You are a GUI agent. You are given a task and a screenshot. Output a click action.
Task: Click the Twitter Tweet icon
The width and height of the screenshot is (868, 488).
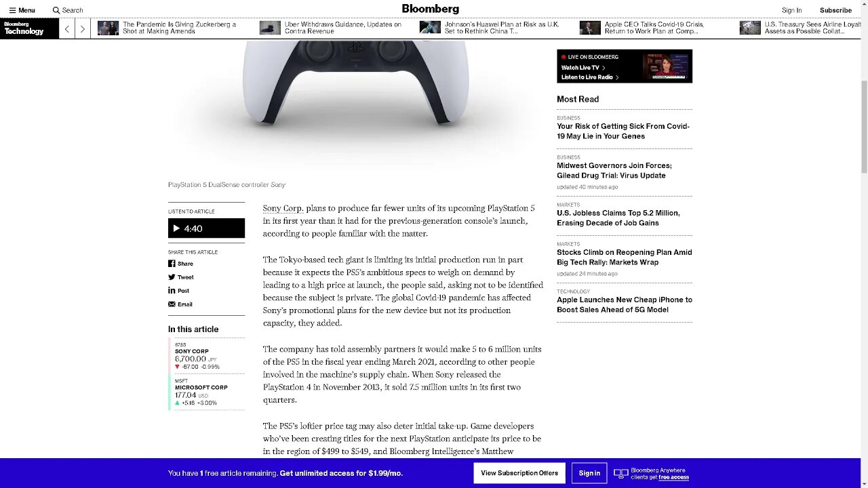point(172,277)
